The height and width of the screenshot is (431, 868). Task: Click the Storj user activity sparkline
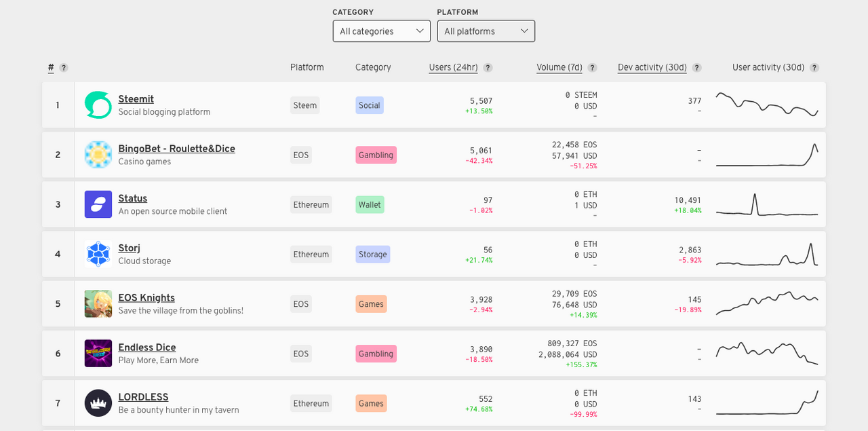(767, 254)
